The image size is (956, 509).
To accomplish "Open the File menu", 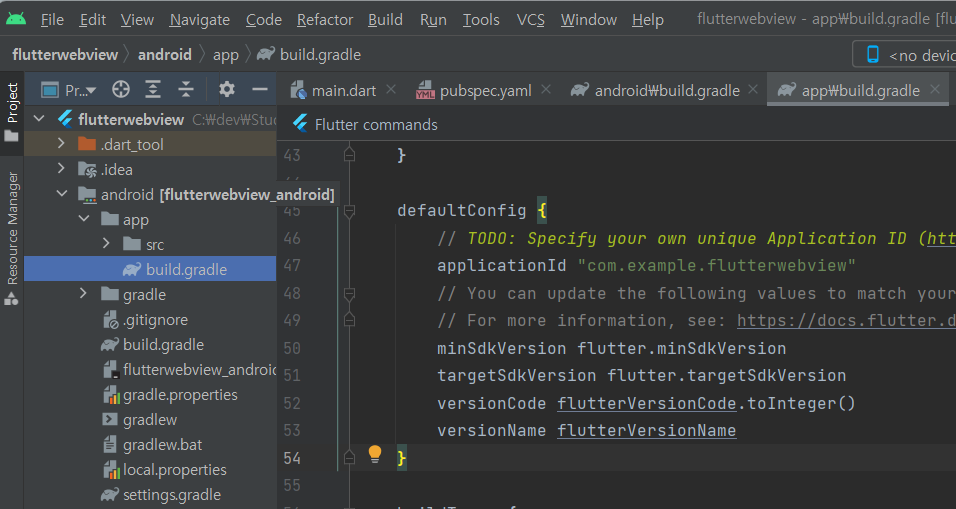I will [52, 20].
